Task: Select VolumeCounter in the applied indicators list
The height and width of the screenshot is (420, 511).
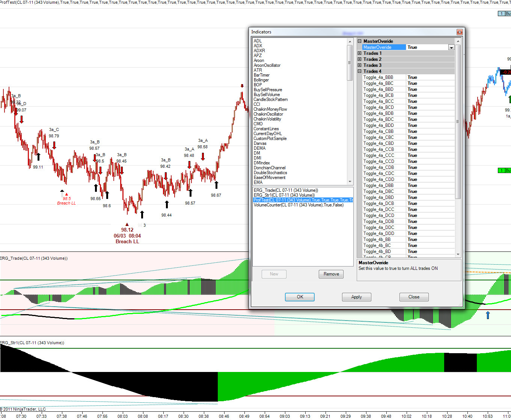Action: 298,205
